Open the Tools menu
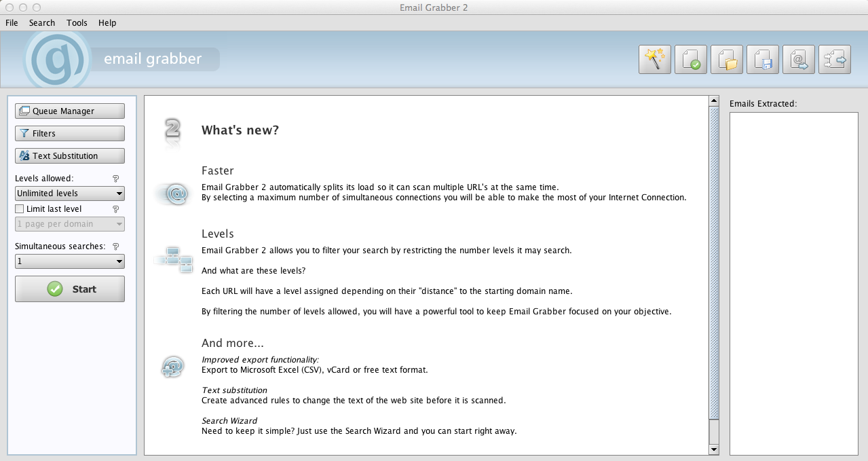Screen dimensions: 868x461 (77, 22)
